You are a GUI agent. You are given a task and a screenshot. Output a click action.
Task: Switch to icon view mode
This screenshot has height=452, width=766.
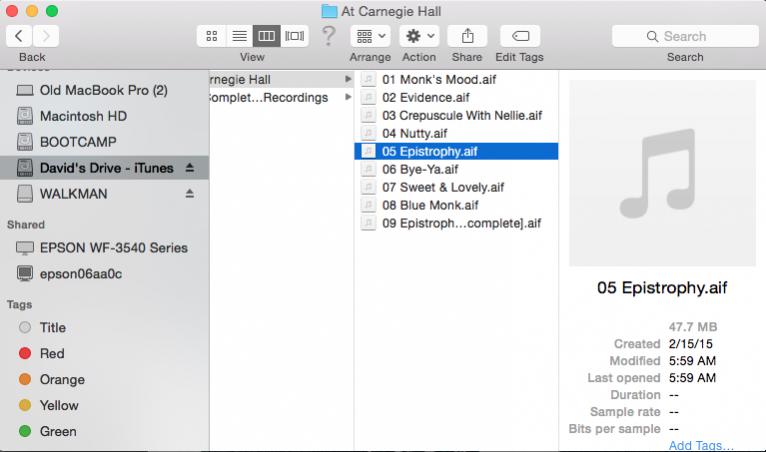pyautogui.click(x=212, y=36)
